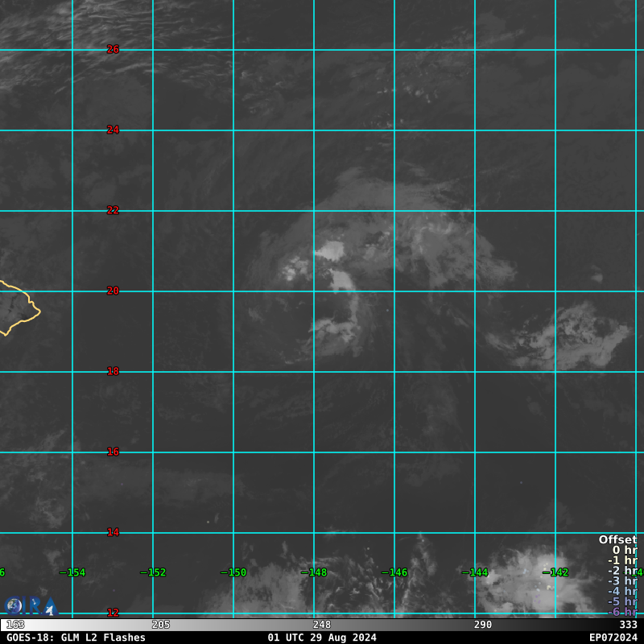Click the CIRA logo in the corner
Screen dimensions: 644x644
(x=31, y=605)
